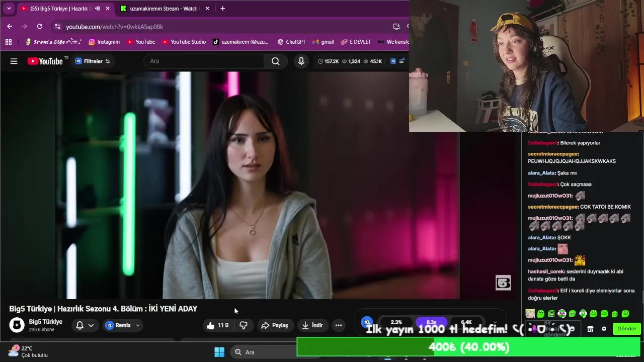Download the video via İndir
The height and width of the screenshot is (362, 644).
pos(312,325)
